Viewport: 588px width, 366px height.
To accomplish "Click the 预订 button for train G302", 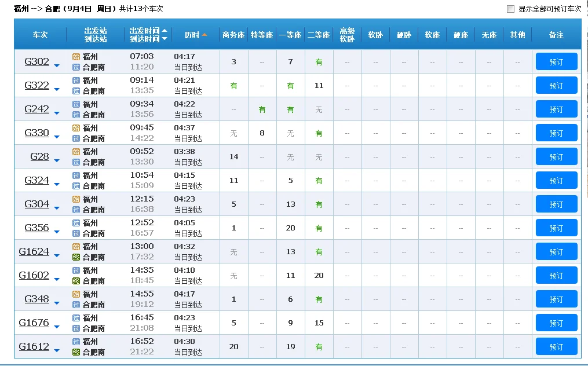I will point(556,62).
